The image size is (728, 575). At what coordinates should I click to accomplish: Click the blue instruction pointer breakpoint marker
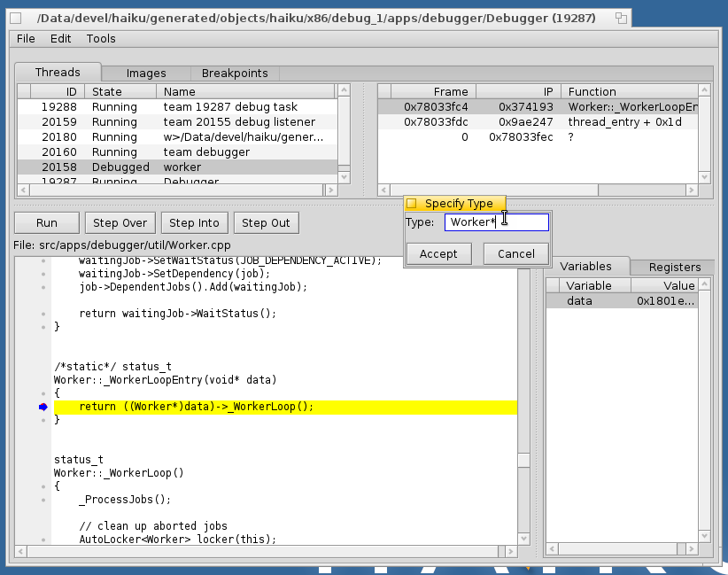click(x=43, y=407)
